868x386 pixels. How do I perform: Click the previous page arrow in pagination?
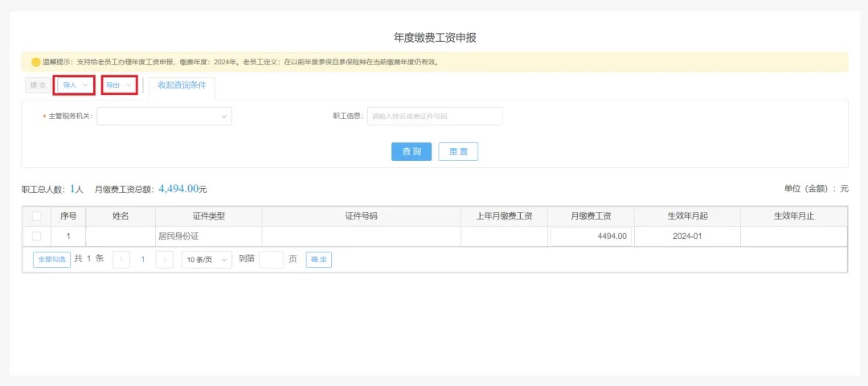[x=121, y=260]
